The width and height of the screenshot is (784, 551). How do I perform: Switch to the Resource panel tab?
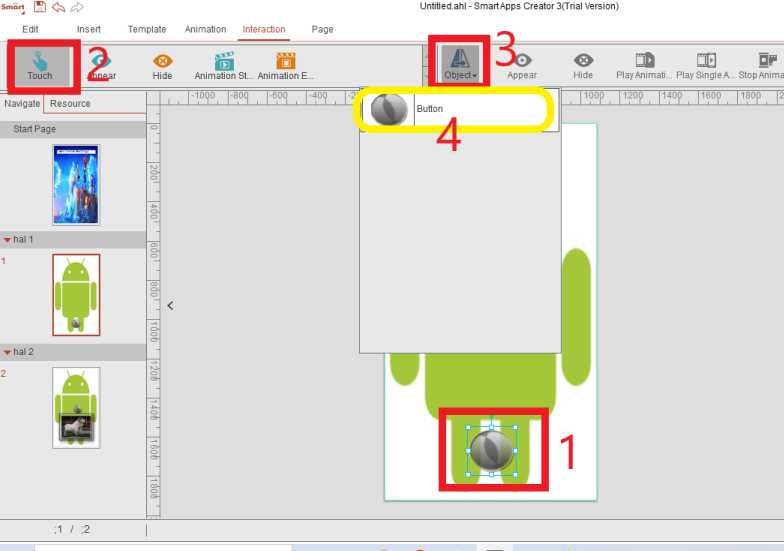click(x=70, y=104)
